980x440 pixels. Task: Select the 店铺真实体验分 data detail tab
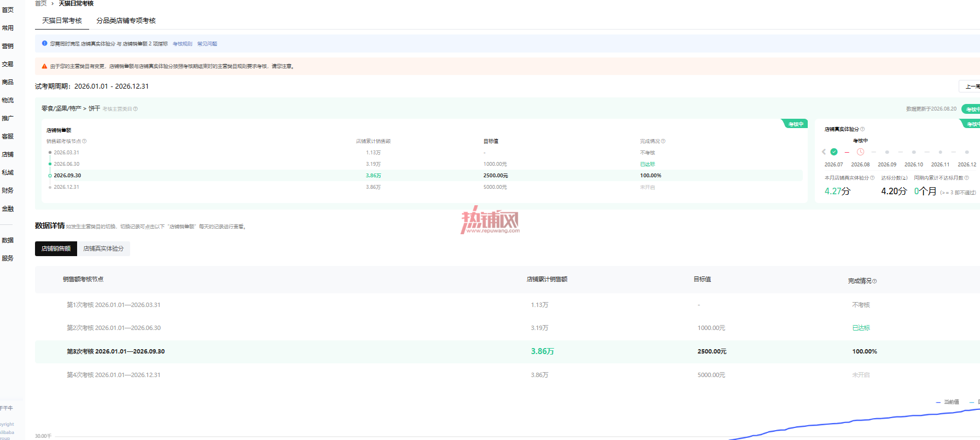(103, 248)
